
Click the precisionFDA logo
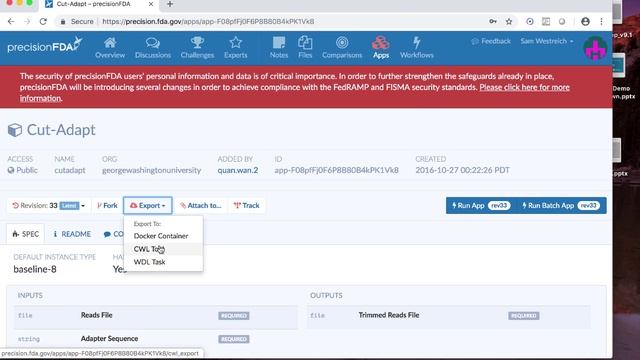click(x=44, y=46)
